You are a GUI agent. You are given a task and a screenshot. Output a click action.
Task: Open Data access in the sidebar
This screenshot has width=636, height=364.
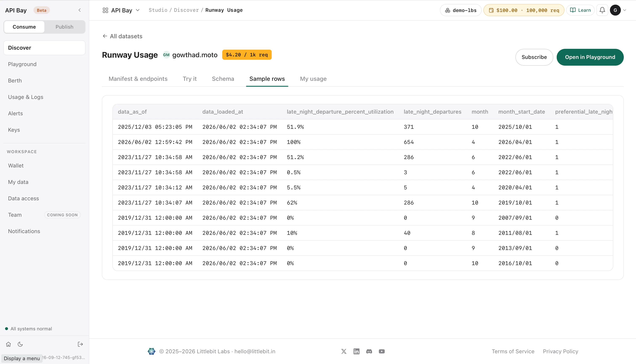(44, 198)
